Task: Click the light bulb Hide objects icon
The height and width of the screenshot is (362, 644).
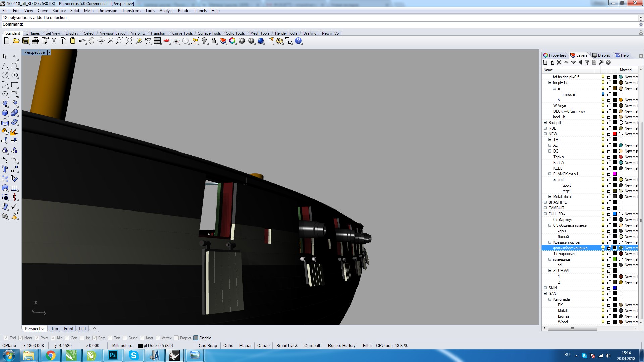Action: 204,41
